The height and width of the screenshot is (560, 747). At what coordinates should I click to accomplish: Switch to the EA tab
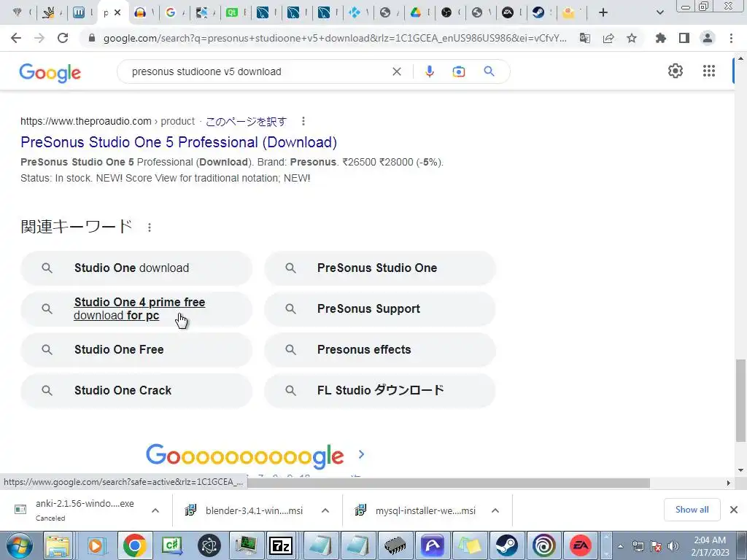pyautogui.click(x=508, y=12)
